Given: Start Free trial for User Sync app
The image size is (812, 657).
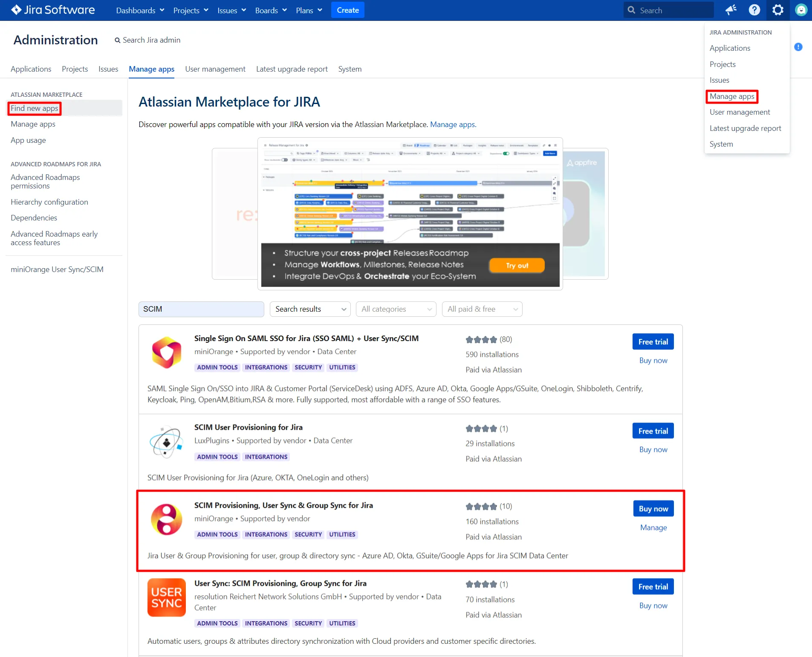Looking at the screenshot, I should click(653, 587).
